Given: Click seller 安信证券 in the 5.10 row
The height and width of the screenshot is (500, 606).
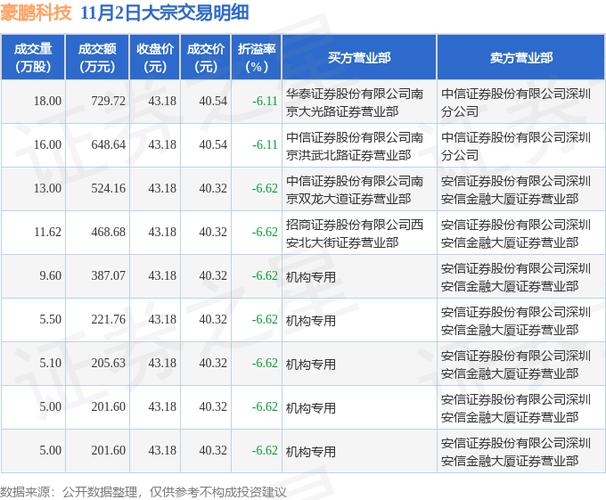Looking at the screenshot, I should 516,365.
